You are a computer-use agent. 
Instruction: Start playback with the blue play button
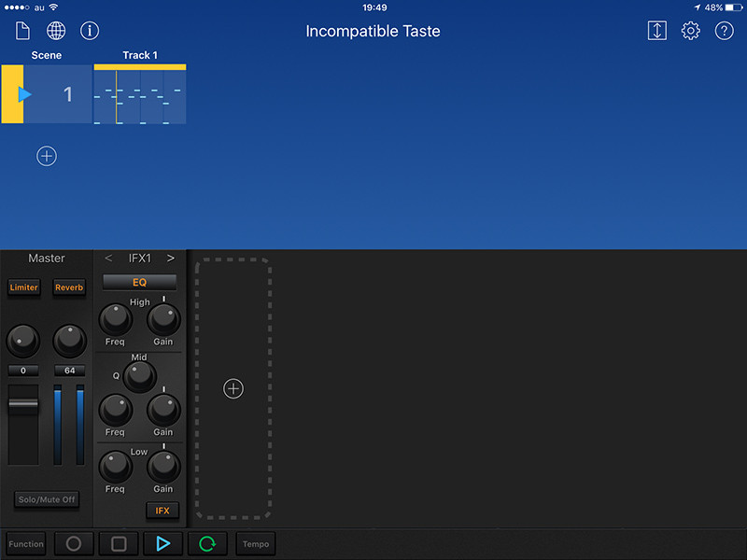[162, 544]
